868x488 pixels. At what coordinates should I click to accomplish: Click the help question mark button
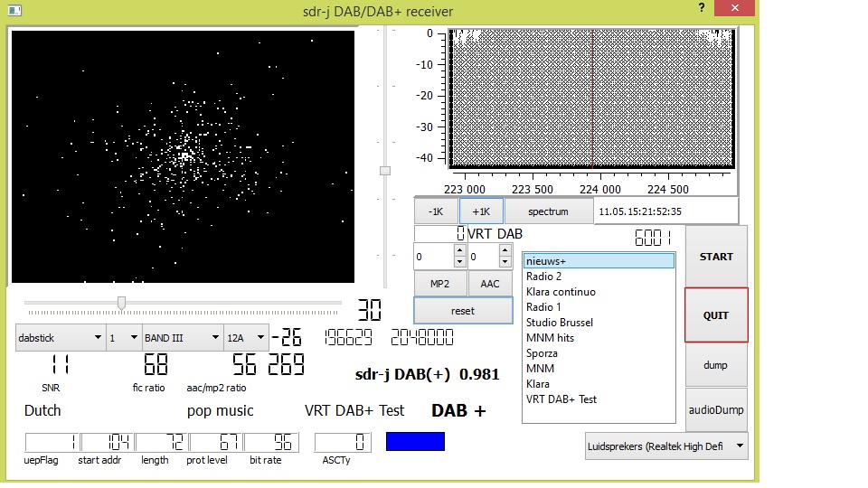[x=701, y=8]
